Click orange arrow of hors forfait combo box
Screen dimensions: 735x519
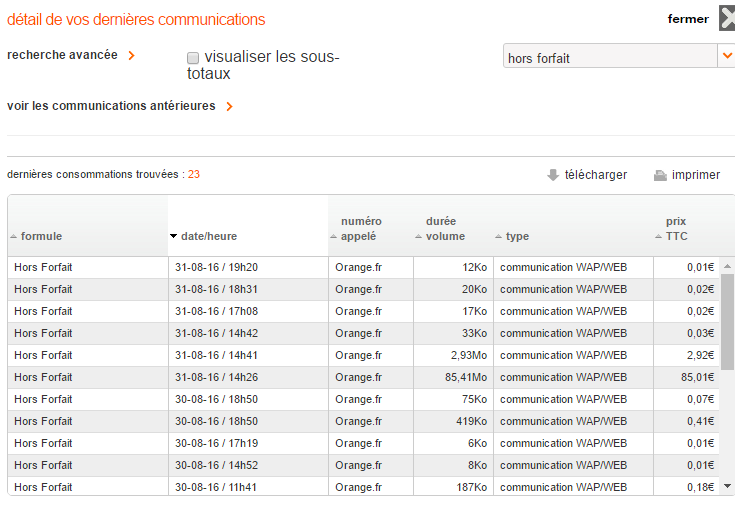click(x=727, y=56)
